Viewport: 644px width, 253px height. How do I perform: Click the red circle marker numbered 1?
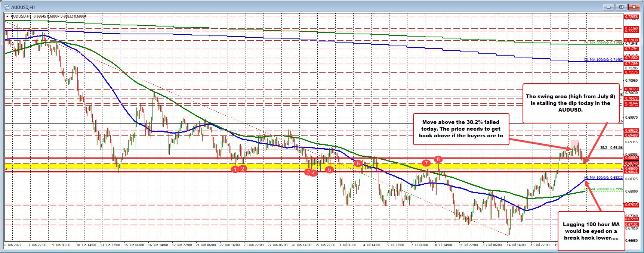(x=235, y=169)
